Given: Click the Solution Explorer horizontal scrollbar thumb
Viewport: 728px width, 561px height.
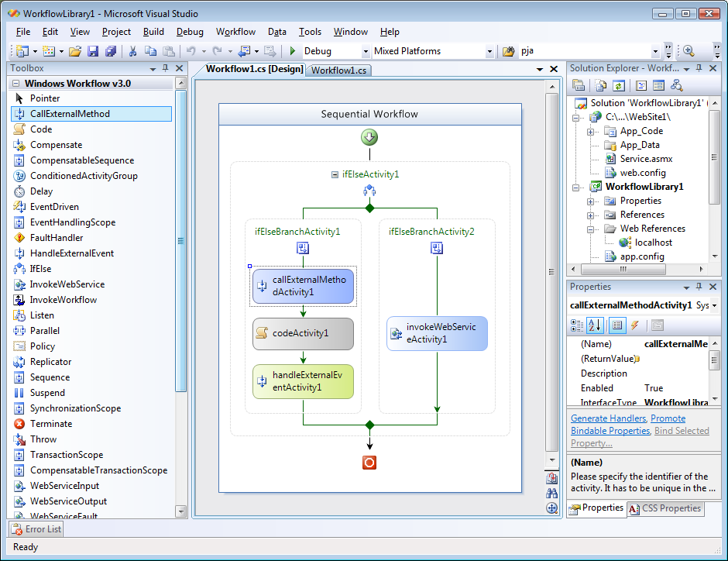Looking at the screenshot, I should click(x=623, y=270).
